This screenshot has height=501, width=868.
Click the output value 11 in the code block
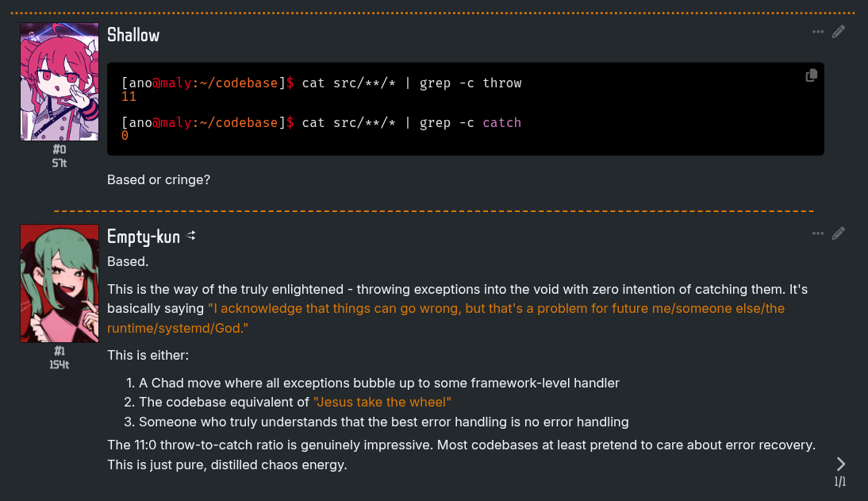tap(129, 96)
